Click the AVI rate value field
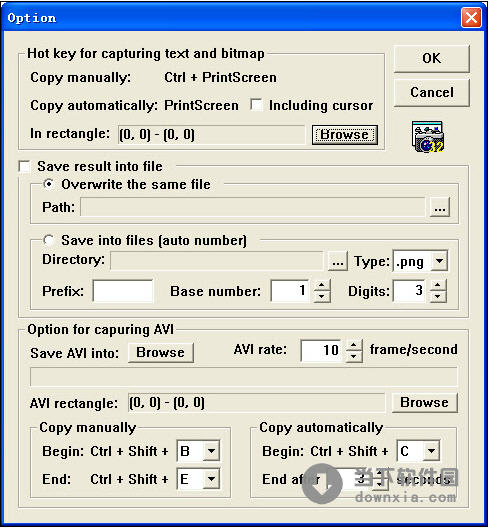Image resolution: width=489 pixels, height=528 pixels. (322, 351)
